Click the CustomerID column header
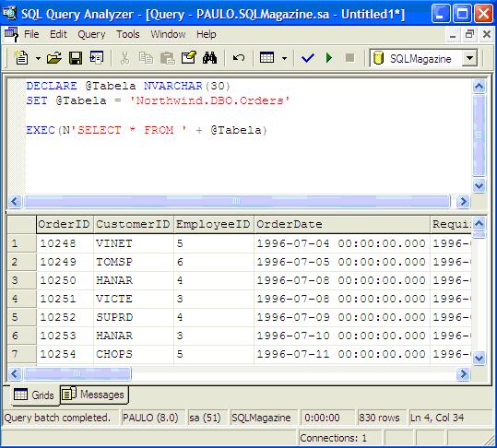The width and height of the screenshot is (497, 448). pos(133,224)
